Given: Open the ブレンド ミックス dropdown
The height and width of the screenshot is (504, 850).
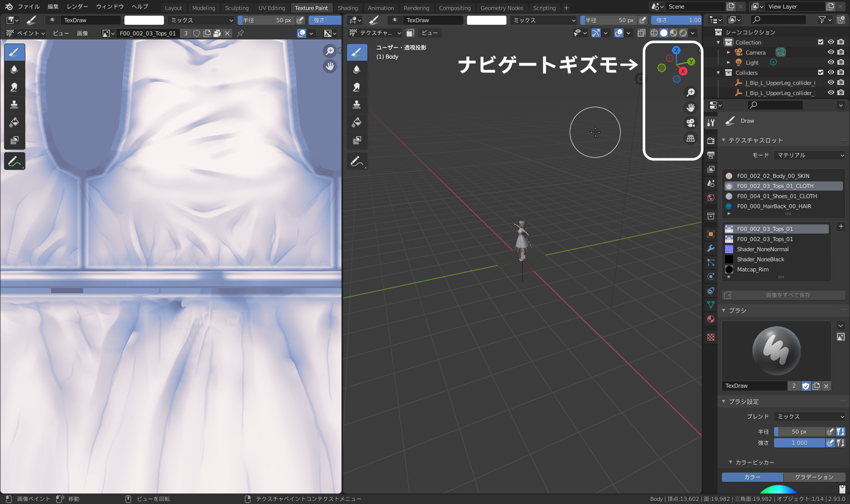Looking at the screenshot, I should point(809,417).
